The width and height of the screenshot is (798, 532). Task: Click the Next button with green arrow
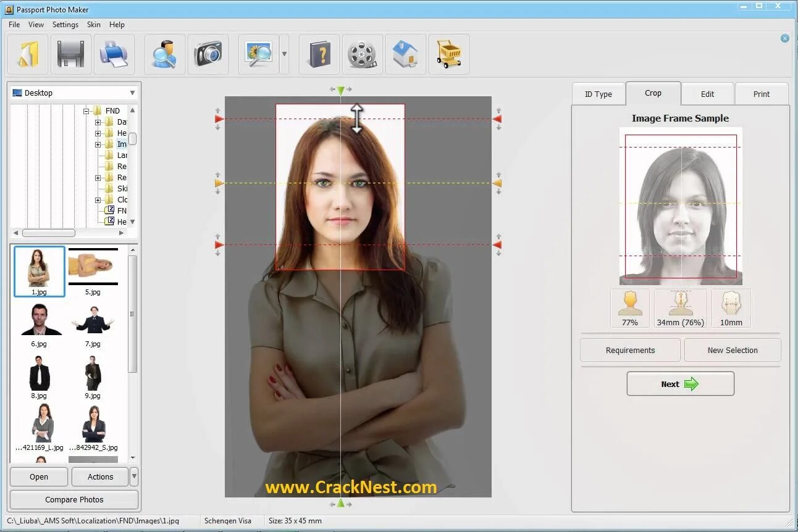[x=681, y=384]
